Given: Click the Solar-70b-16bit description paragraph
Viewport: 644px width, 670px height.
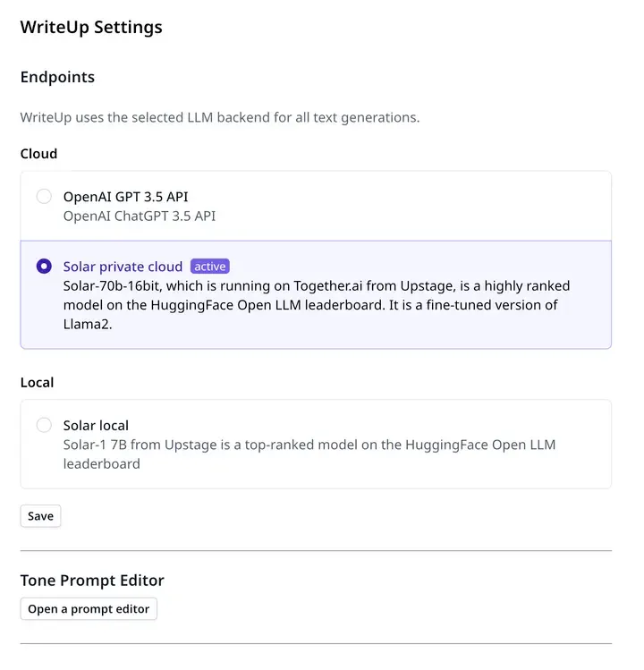Looking at the screenshot, I should tap(317, 305).
